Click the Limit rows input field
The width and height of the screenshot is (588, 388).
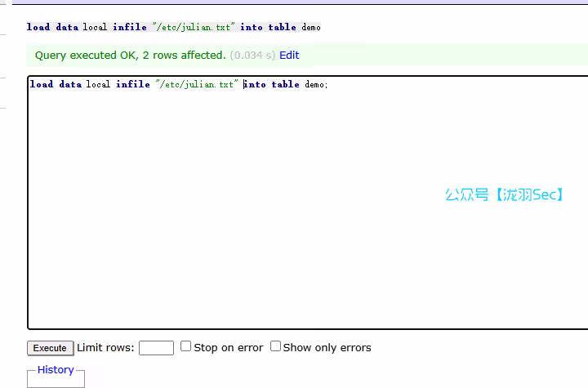click(156, 348)
